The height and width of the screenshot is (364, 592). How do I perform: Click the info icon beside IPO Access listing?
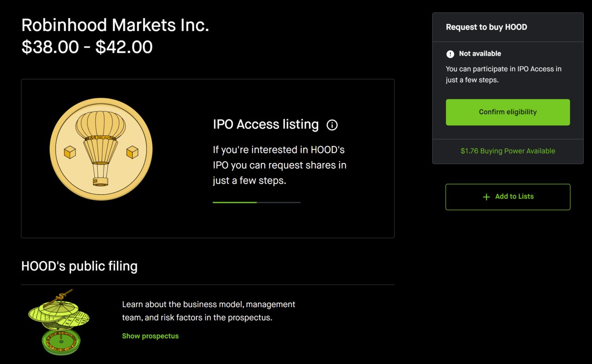tap(332, 125)
